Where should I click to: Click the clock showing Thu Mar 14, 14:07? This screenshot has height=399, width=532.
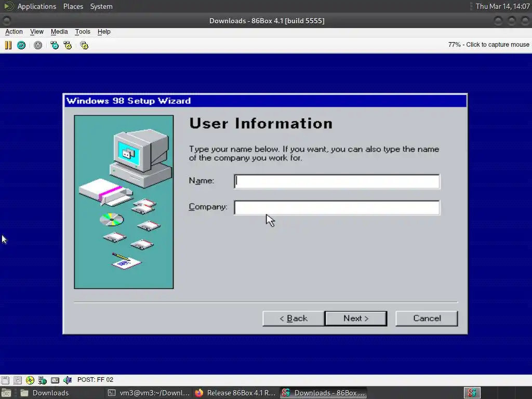(502, 6)
